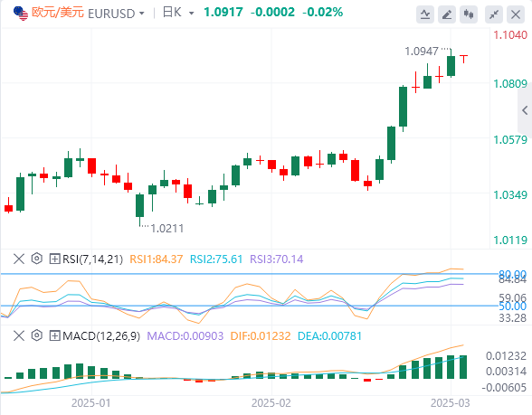Click the RSI 80.00 level label
This screenshot has width=532, height=415.
pyautogui.click(x=513, y=273)
